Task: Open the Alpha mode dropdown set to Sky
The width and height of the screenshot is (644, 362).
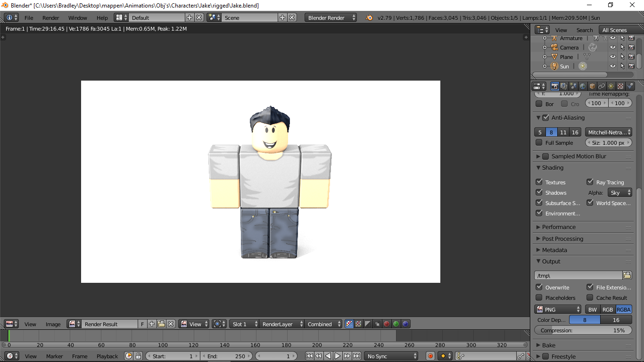Action: (619, 193)
